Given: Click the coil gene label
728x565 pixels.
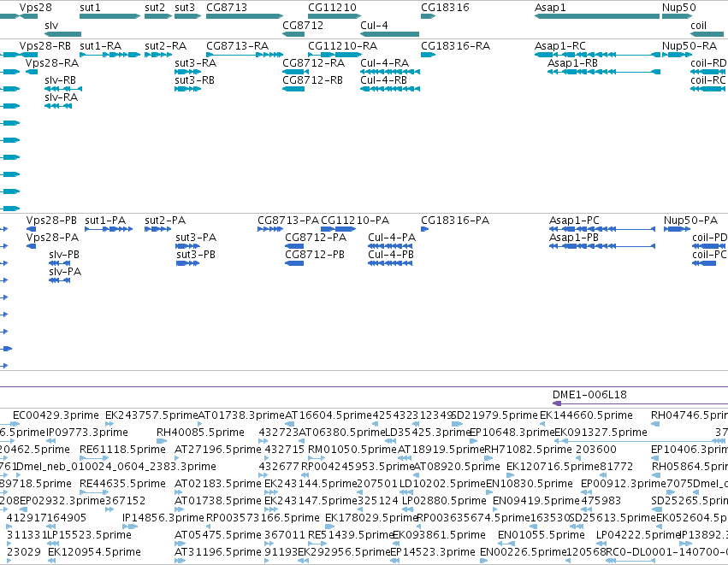Looking at the screenshot, I should tap(698, 26).
